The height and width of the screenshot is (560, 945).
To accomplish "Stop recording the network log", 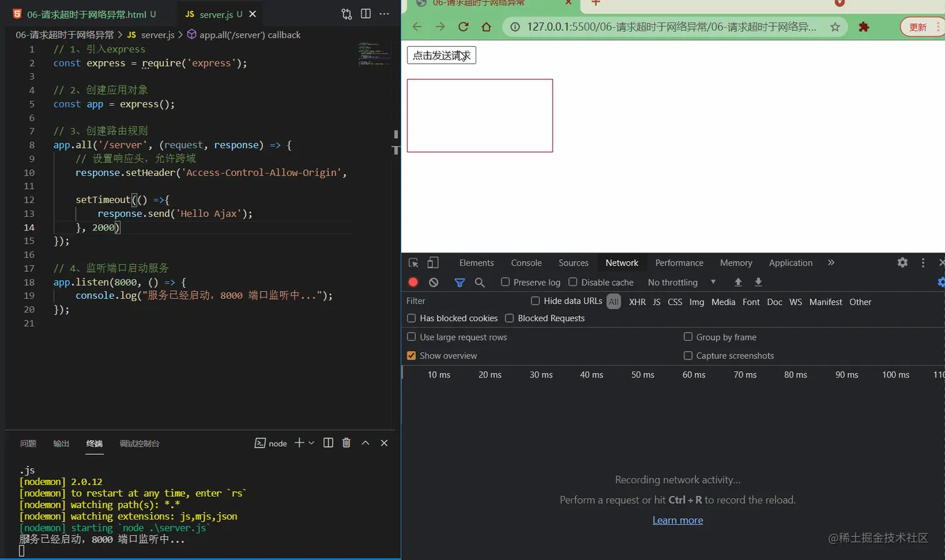I will coord(413,282).
